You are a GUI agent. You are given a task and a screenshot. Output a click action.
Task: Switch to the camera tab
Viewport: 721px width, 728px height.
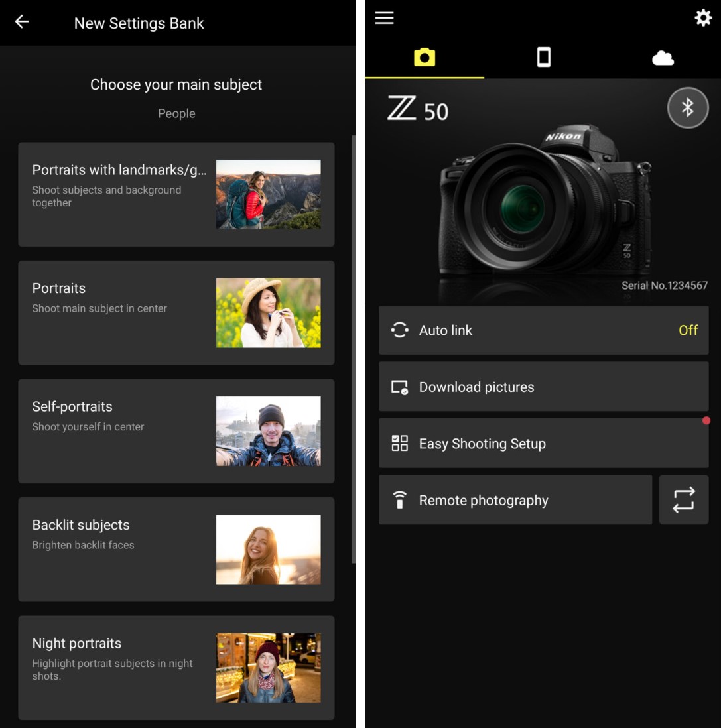pos(425,58)
